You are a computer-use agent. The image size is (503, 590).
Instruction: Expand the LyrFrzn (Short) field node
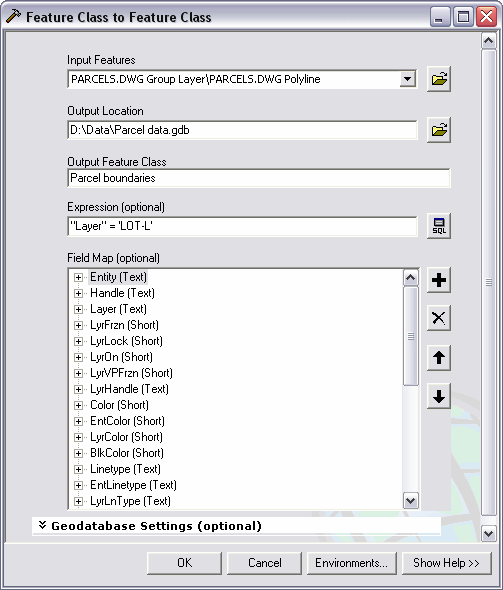click(x=78, y=325)
